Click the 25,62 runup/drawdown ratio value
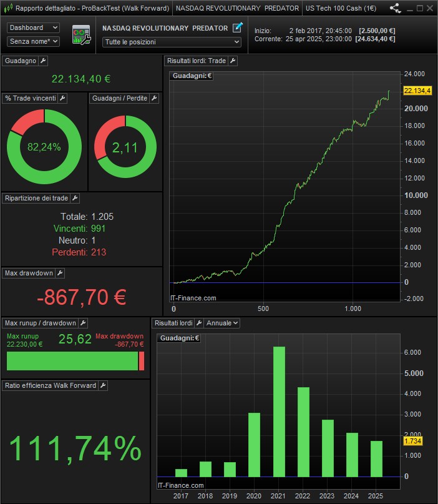The height and width of the screenshot is (504, 438). point(75,338)
